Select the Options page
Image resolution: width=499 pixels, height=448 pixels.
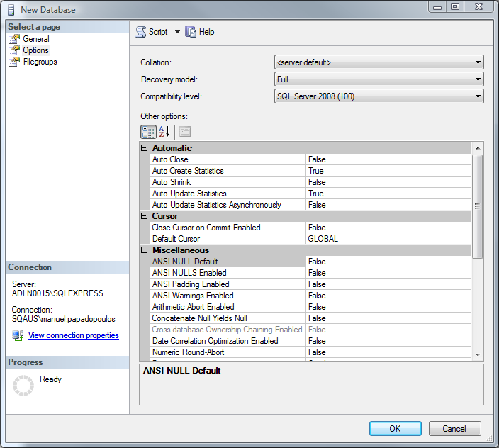35,50
